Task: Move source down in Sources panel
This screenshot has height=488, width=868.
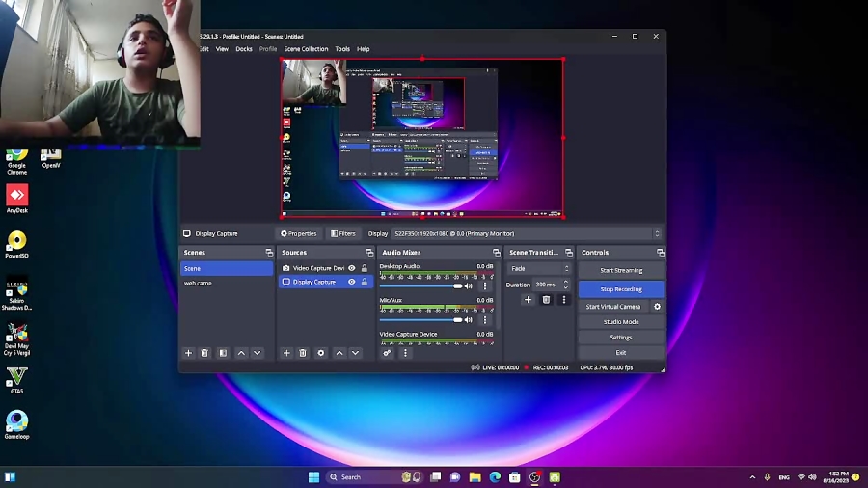Action: pyautogui.click(x=355, y=353)
